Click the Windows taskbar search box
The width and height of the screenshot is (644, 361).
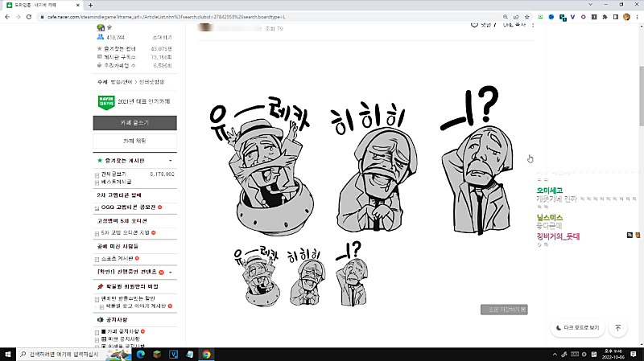pyautogui.click(x=74, y=354)
